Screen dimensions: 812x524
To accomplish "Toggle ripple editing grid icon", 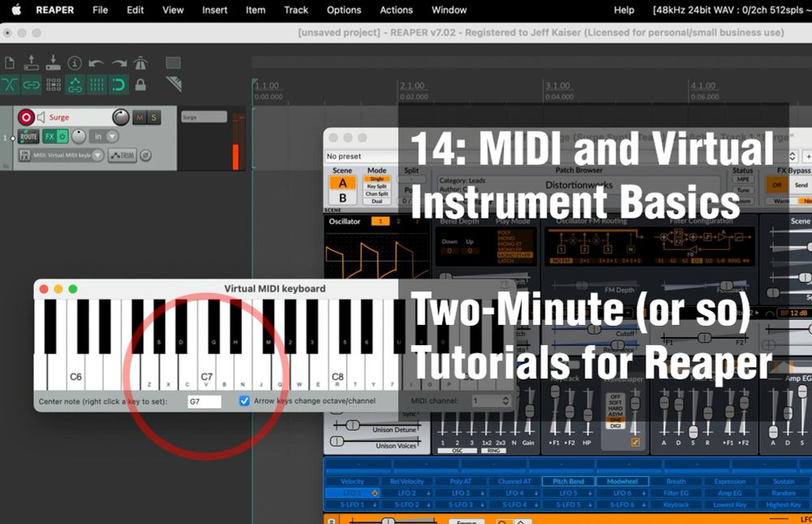I will (54, 84).
